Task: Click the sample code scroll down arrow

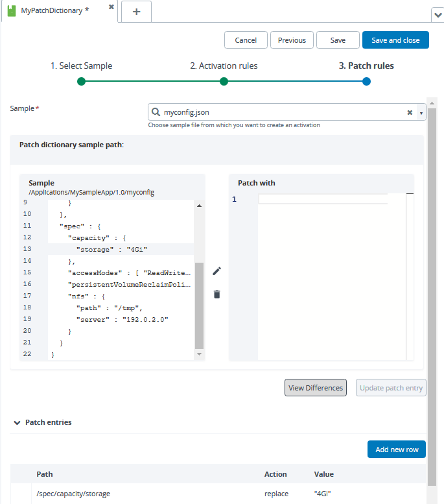Action: (x=199, y=354)
